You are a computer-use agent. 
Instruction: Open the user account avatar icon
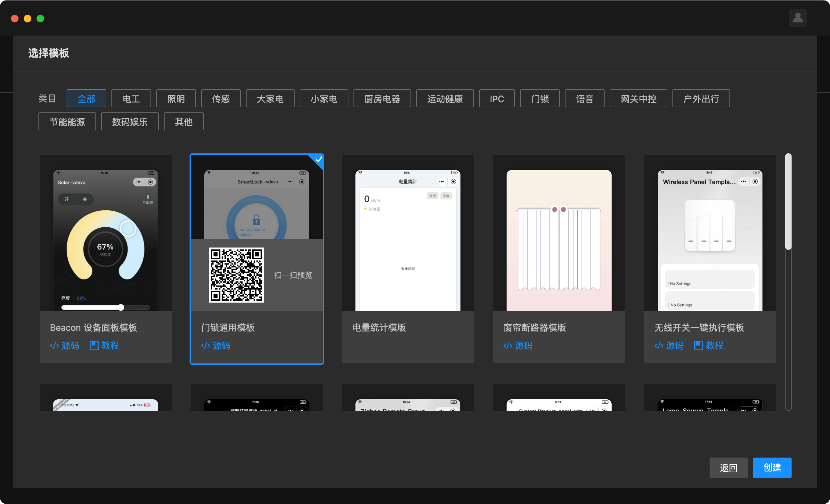tap(797, 18)
